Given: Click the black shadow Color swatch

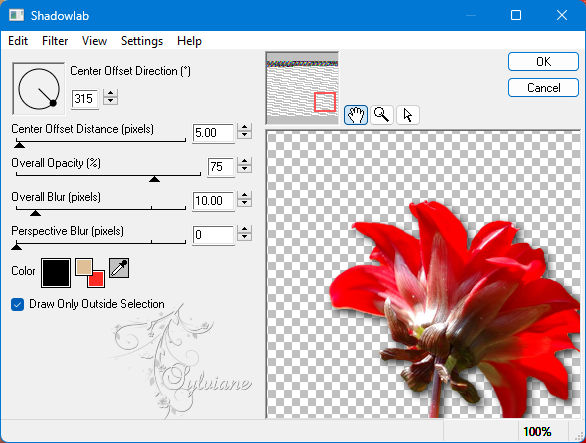Looking at the screenshot, I should coord(56,273).
